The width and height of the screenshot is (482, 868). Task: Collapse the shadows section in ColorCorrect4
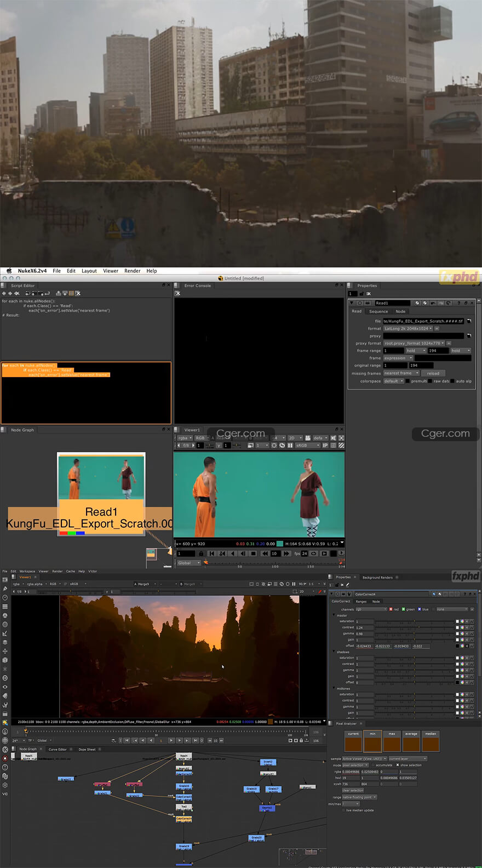tap(334, 652)
